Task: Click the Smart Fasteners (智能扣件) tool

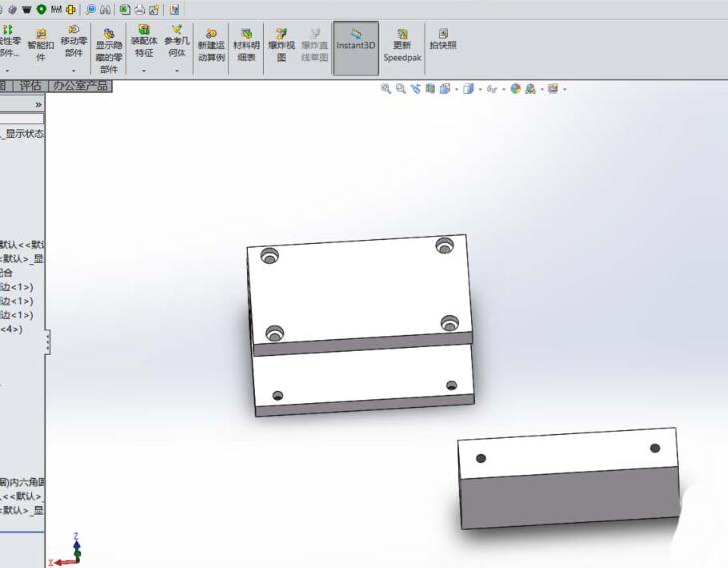Action: [x=41, y=44]
